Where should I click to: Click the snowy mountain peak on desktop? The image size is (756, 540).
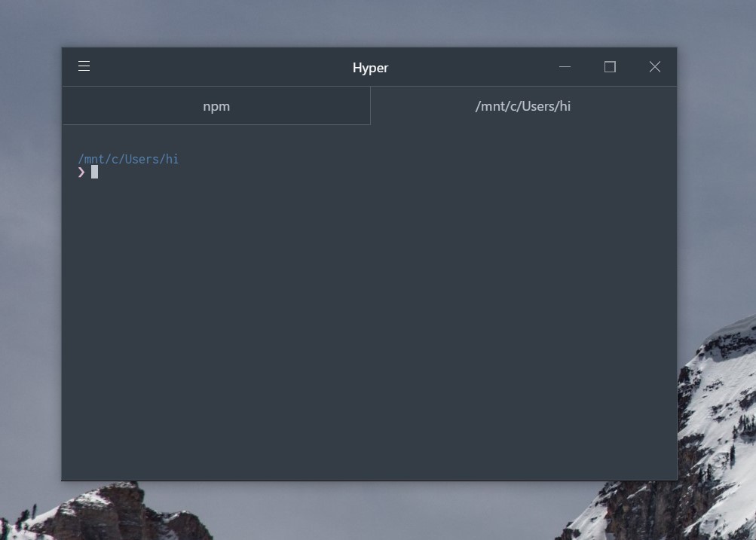pos(724,354)
